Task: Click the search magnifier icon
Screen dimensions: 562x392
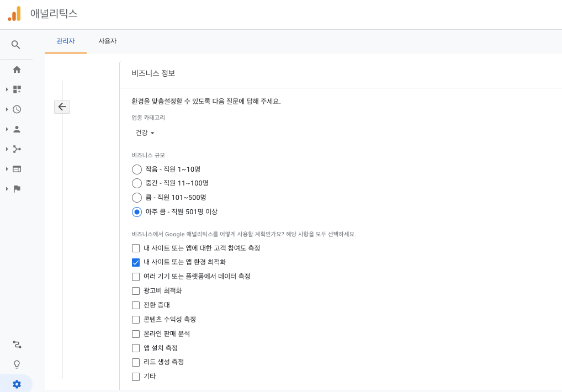Action: (x=17, y=45)
